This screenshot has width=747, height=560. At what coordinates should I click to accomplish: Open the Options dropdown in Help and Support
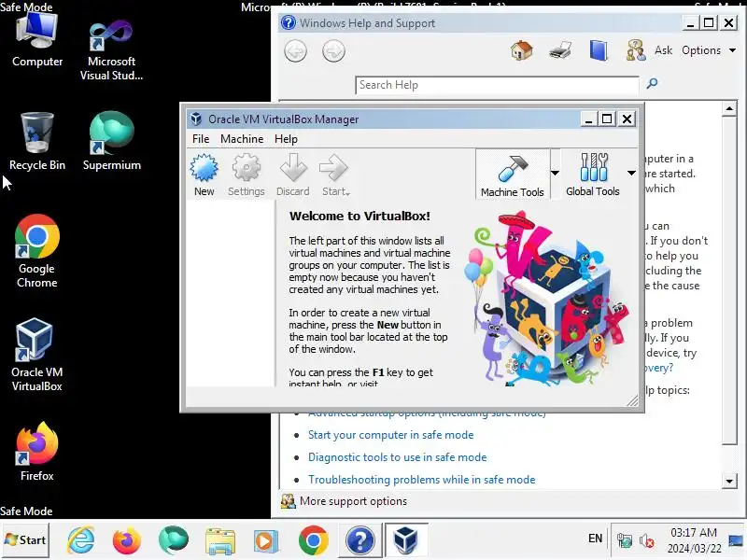(709, 50)
